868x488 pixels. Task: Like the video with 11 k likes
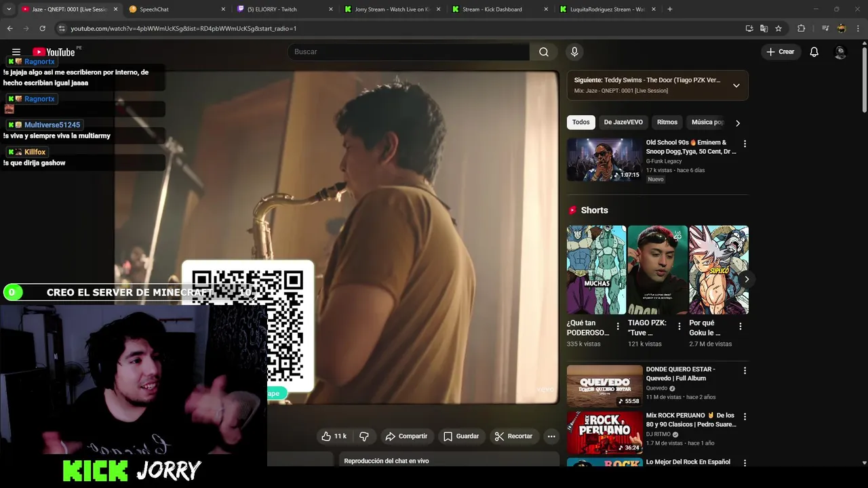(334, 436)
